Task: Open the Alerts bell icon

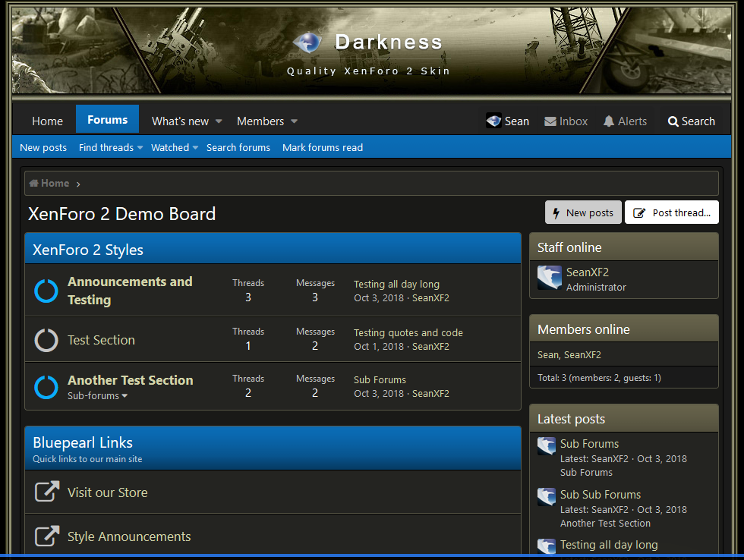Action: (609, 121)
